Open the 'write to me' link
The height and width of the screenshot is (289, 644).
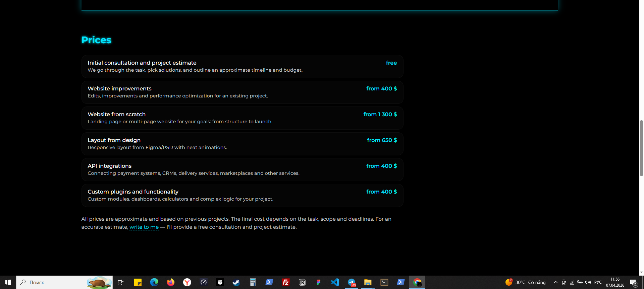[x=144, y=227]
